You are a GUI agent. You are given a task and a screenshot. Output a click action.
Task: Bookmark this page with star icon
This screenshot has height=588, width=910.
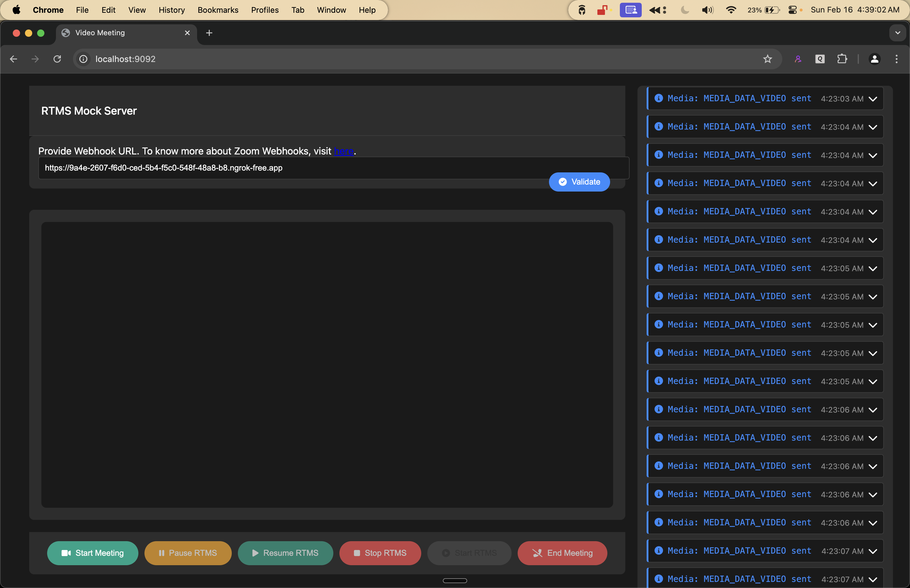[x=767, y=59]
